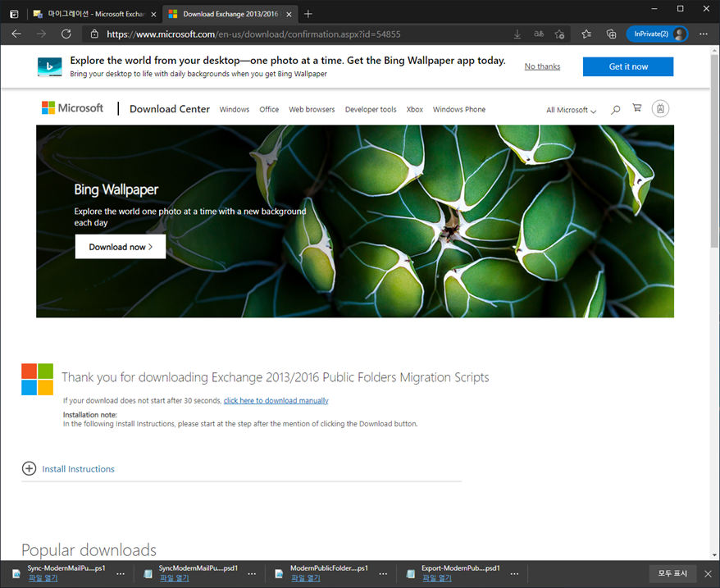720x588 pixels.
Task: Expand Install Instructions plus icon
Action: point(29,468)
